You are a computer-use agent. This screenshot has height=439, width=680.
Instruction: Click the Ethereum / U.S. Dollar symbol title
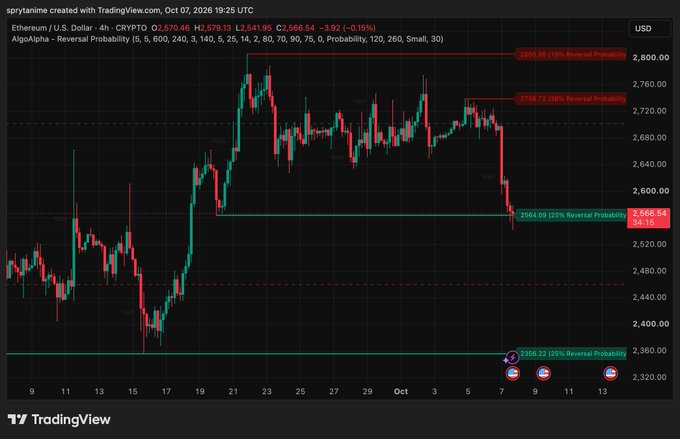pyautogui.click(x=52, y=28)
